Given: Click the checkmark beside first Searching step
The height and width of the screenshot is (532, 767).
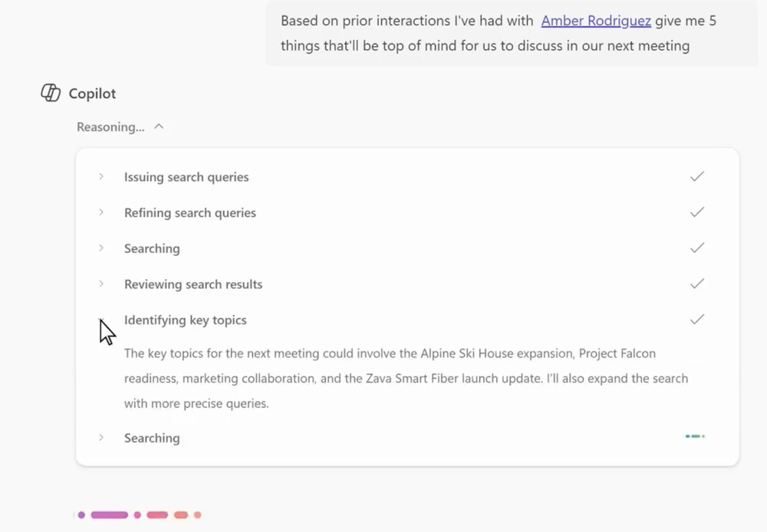Looking at the screenshot, I should 697,248.
